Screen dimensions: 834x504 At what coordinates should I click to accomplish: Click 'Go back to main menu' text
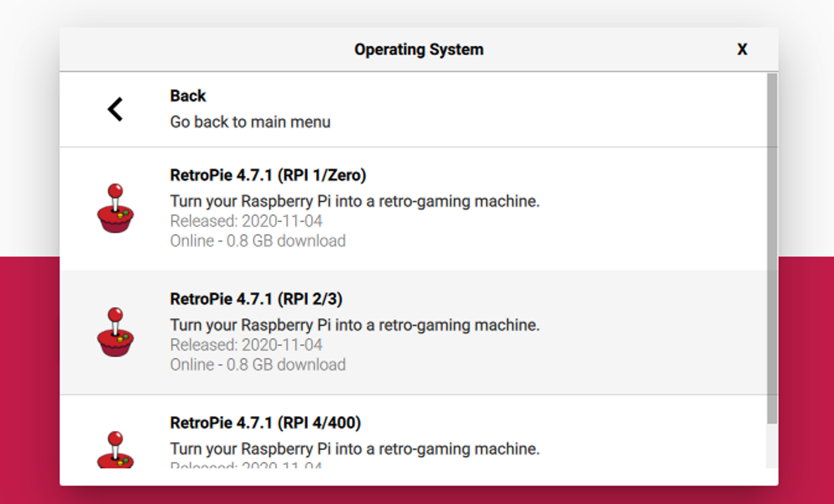(x=250, y=122)
